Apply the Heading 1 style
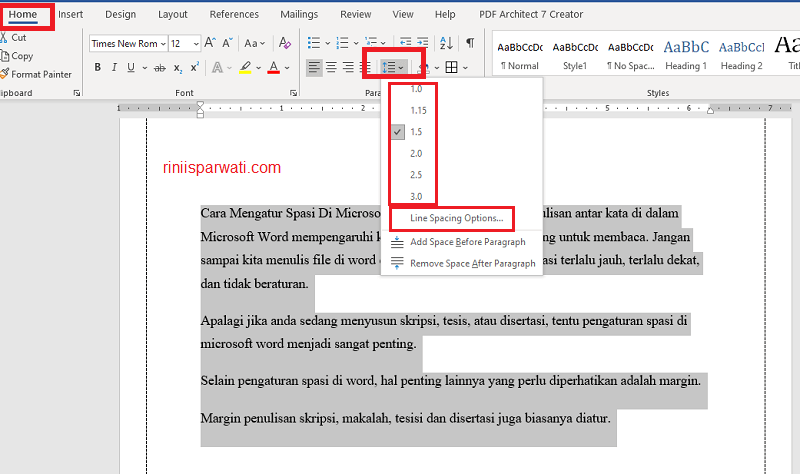The height and width of the screenshot is (474, 800). pyautogui.click(x=686, y=55)
